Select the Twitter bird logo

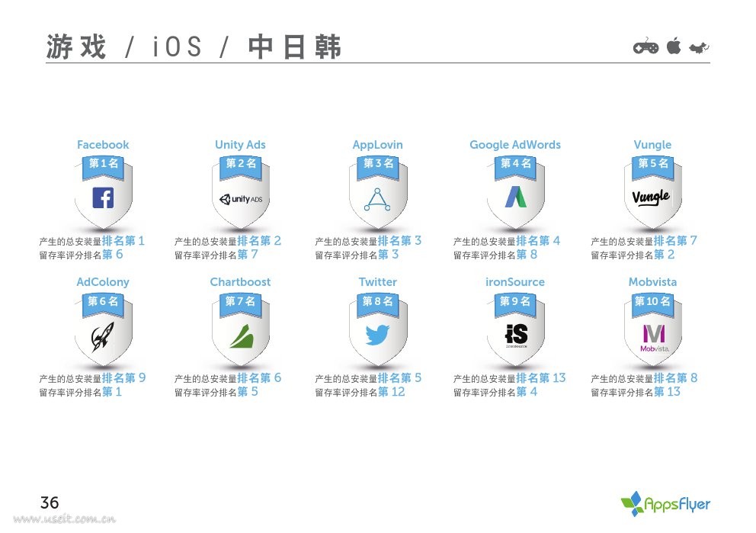[377, 335]
